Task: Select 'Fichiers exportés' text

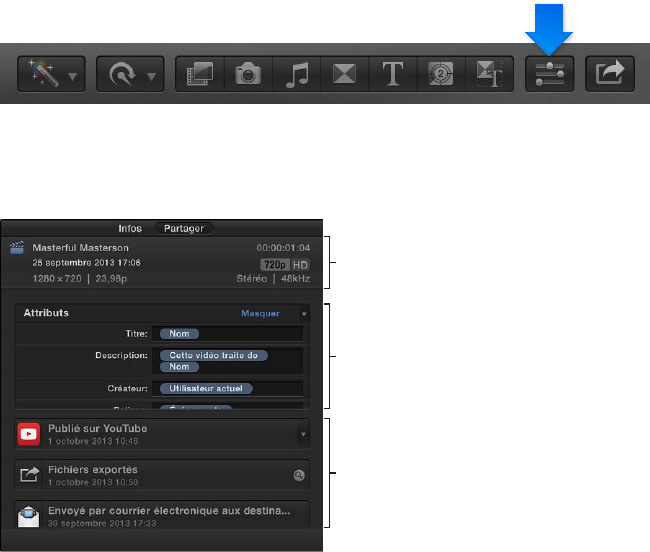Action: tap(93, 470)
